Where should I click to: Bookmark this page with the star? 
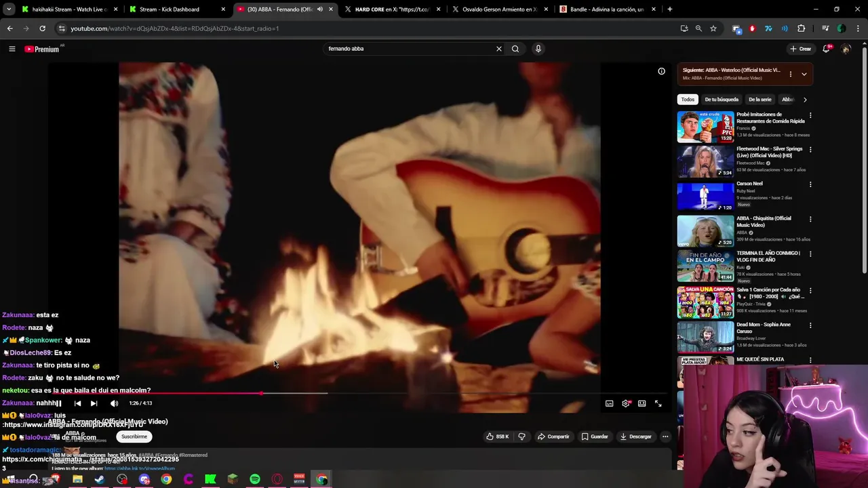[713, 28]
